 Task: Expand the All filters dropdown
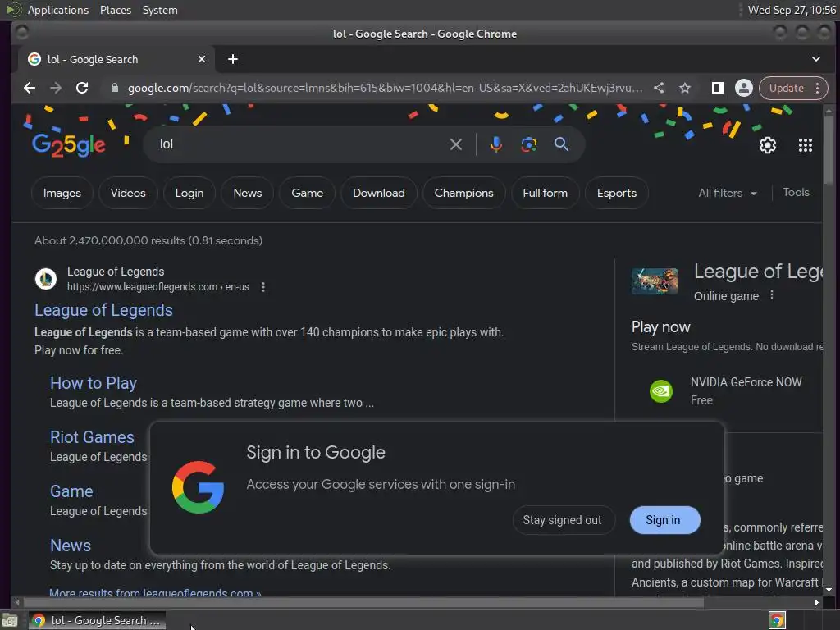(728, 193)
